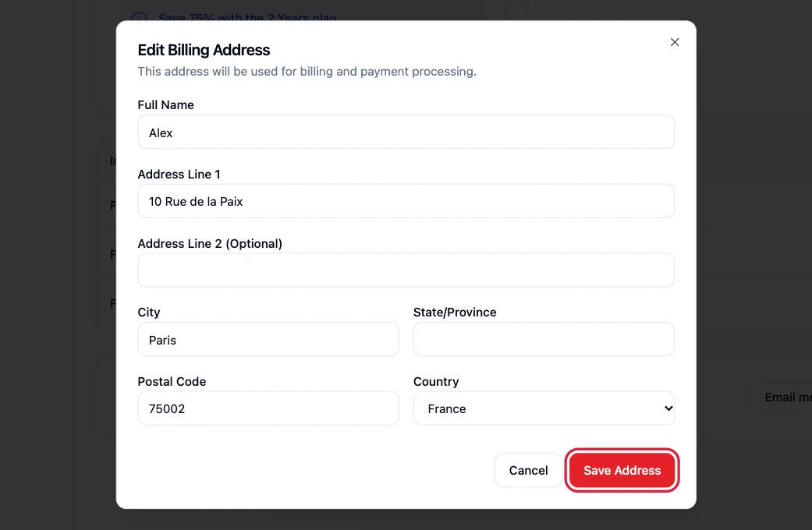This screenshot has width=812, height=530.
Task: Click the Full Name label
Action: click(x=165, y=105)
